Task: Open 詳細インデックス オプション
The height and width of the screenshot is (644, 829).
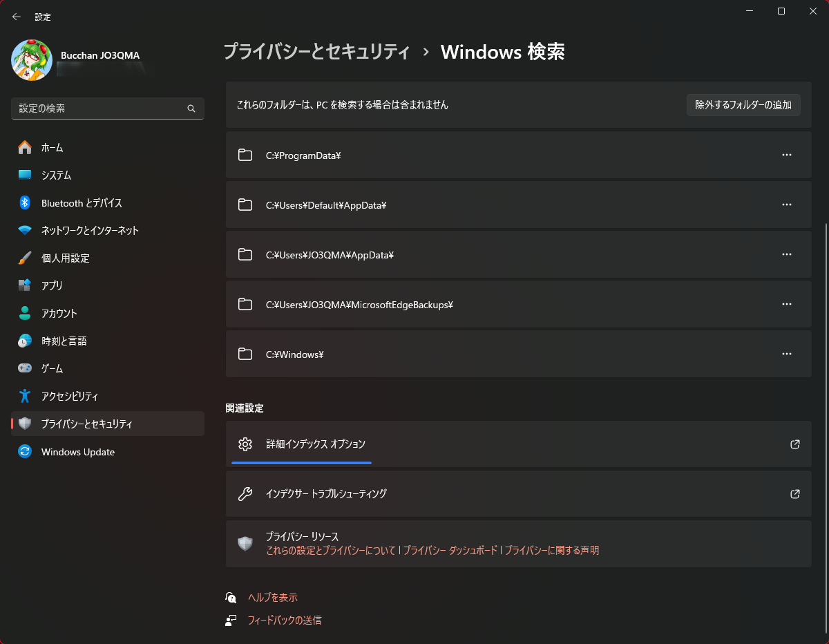Action: point(518,444)
